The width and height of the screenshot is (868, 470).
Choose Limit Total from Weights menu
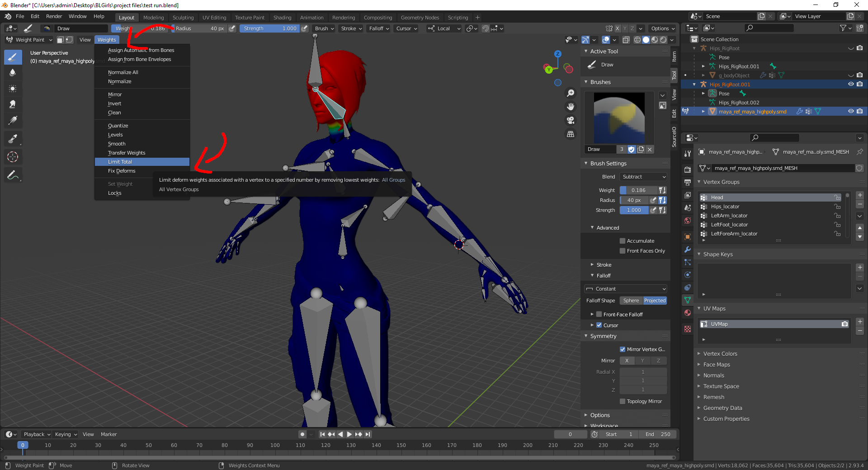[x=120, y=162]
